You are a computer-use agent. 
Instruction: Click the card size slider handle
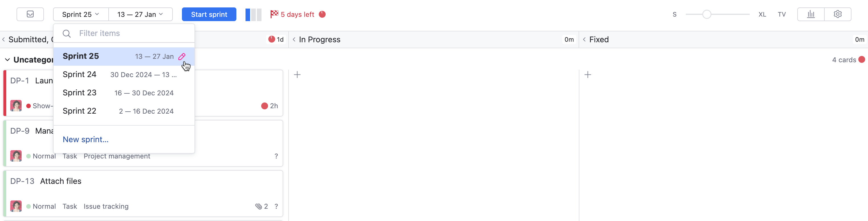tap(707, 14)
